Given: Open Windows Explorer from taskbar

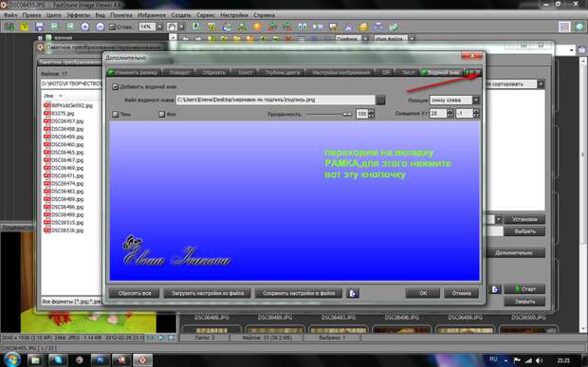Looking at the screenshot, I should tap(35, 359).
